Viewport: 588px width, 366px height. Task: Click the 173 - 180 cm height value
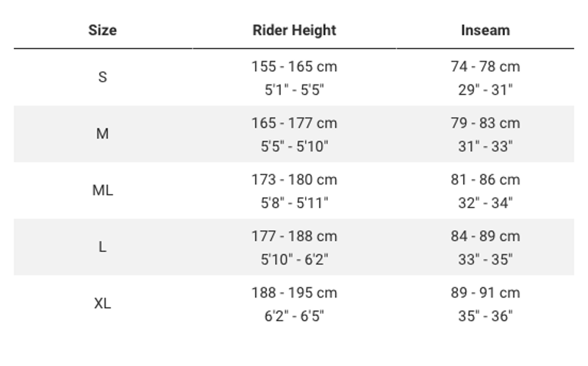[294, 179]
